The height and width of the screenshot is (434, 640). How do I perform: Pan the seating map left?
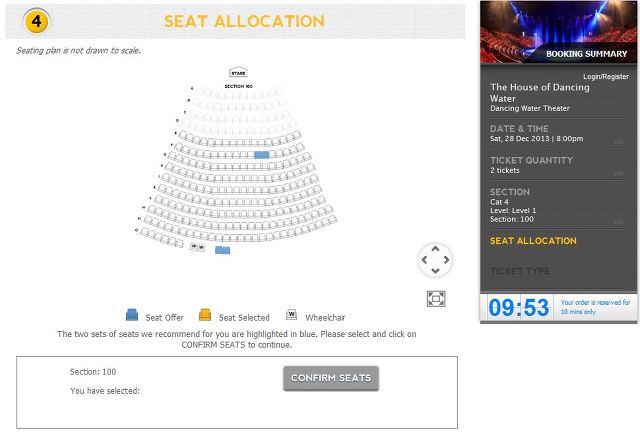click(424, 260)
